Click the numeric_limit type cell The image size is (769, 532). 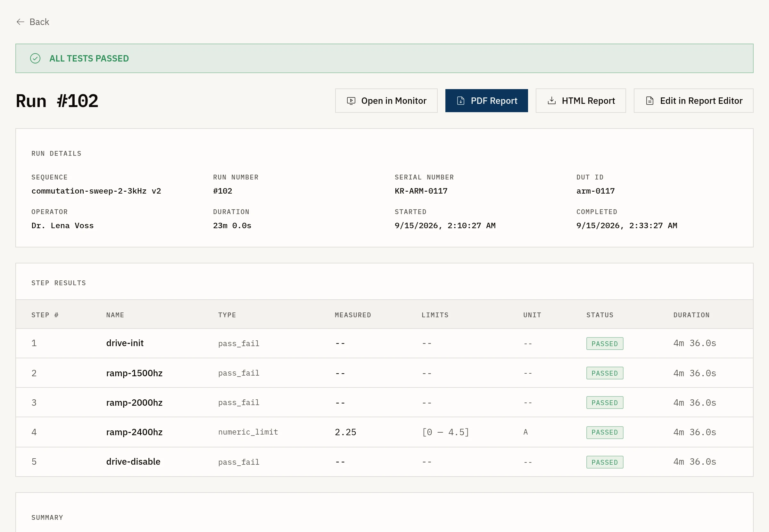(248, 432)
